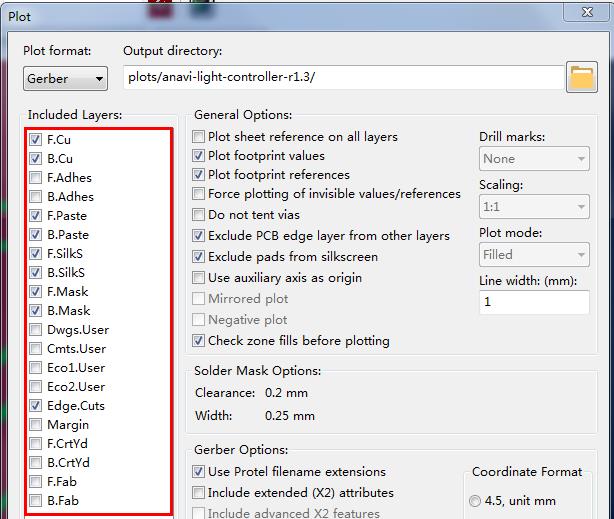Toggle Do not tent vias option
Screen dimensions: 614x519
(199, 215)
